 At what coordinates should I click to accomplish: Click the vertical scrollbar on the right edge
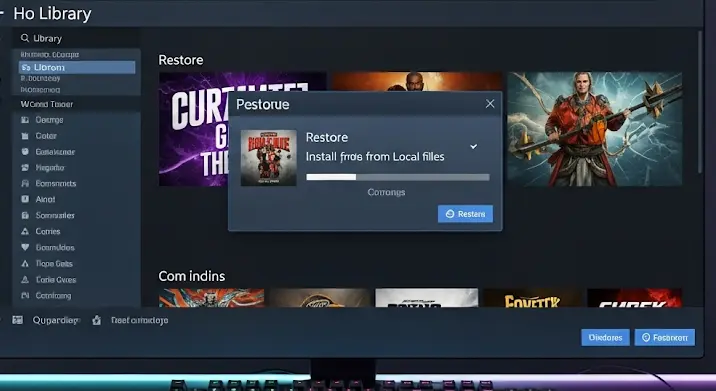tap(700, 102)
